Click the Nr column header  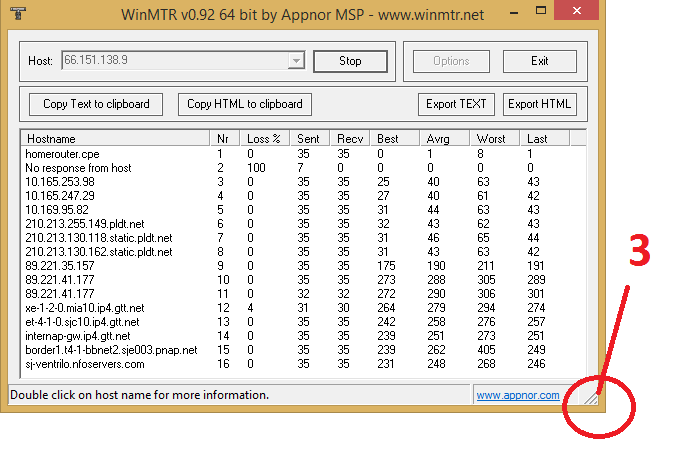pos(225,139)
